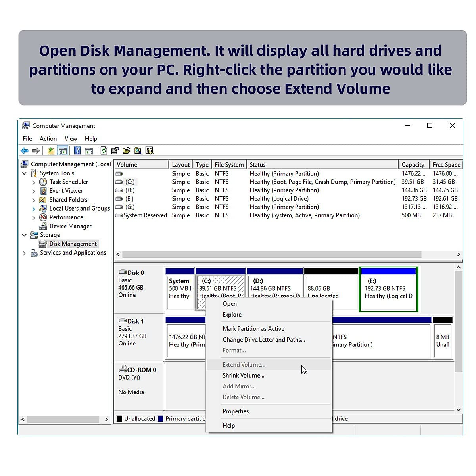This screenshot has height=476, width=476.
Task: Open the Action menu
Action: pos(48,138)
